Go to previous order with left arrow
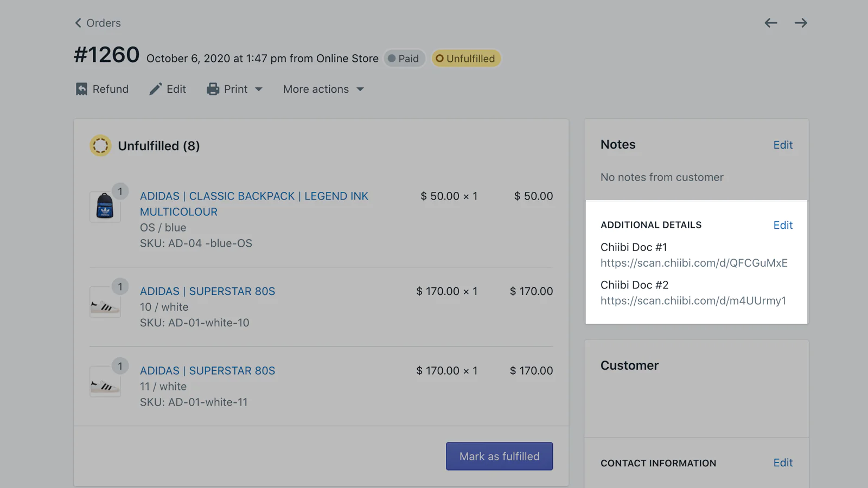868x488 pixels. click(x=770, y=23)
